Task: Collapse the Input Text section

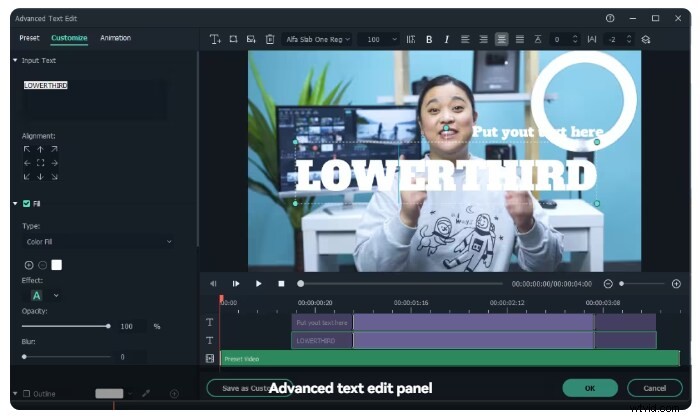Action: coord(15,61)
